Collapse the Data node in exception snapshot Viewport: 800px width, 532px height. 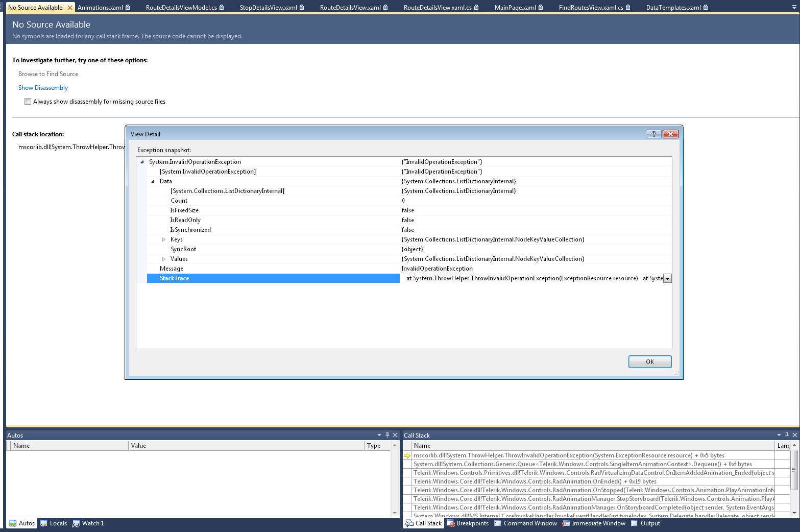pyautogui.click(x=153, y=181)
